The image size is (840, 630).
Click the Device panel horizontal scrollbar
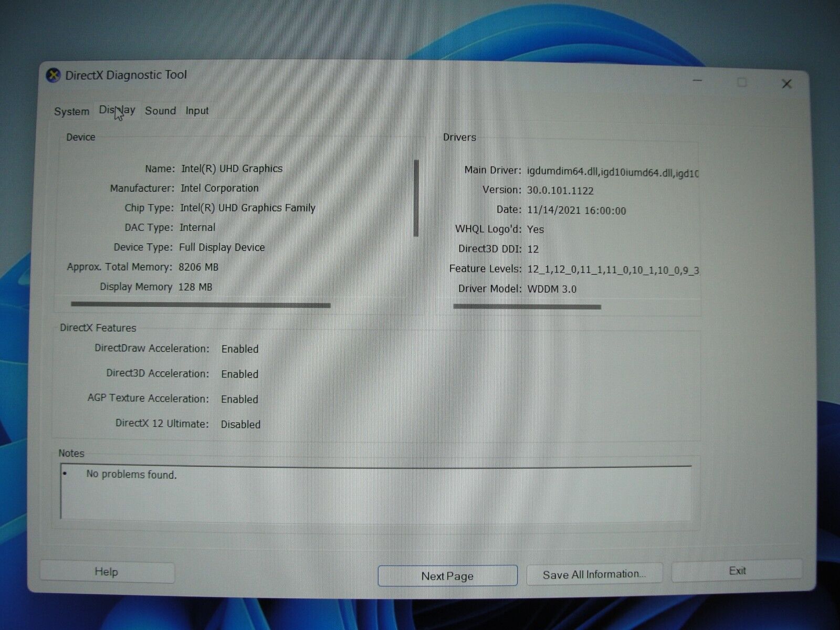201,305
